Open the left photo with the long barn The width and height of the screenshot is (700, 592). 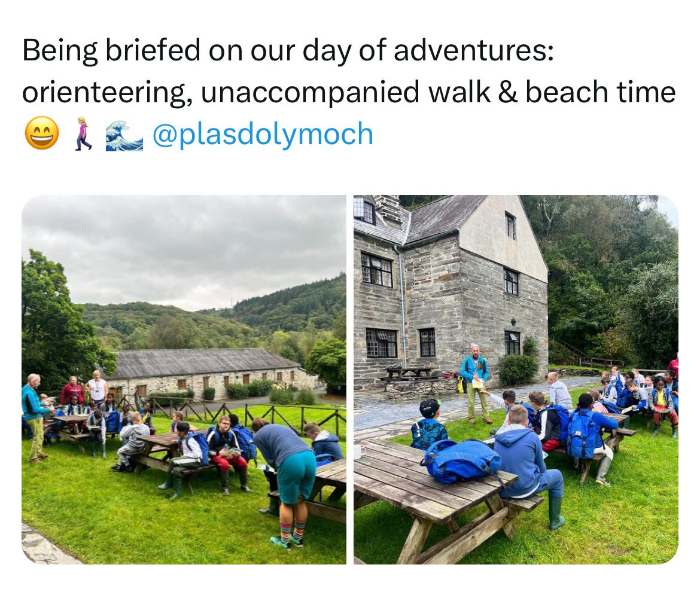184,379
